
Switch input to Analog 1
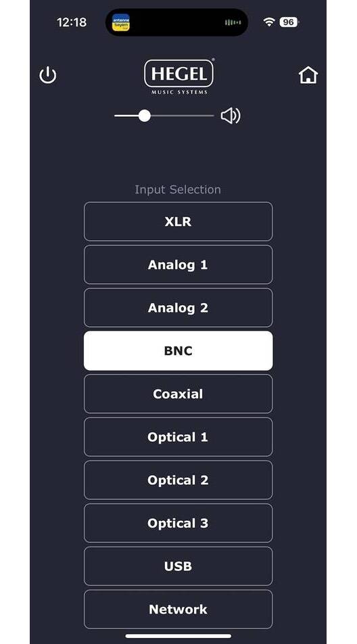tap(178, 264)
